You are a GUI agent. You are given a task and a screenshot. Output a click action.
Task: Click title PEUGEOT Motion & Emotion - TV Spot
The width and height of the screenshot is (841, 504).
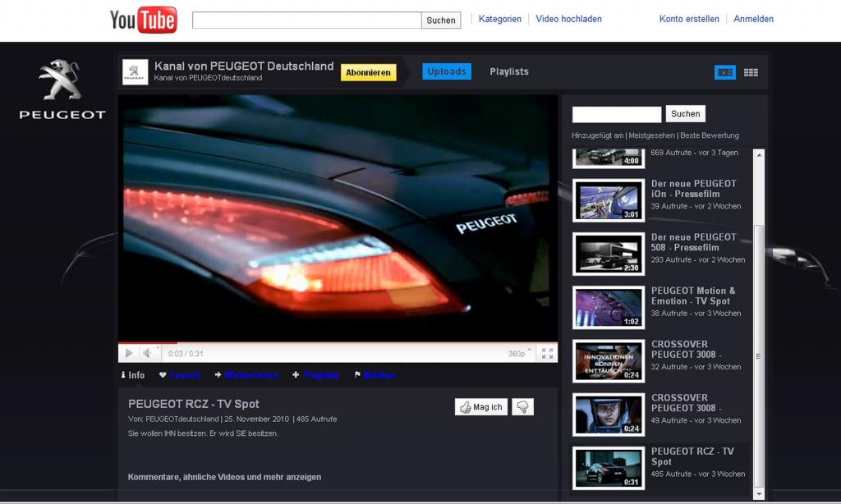(693, 296)
